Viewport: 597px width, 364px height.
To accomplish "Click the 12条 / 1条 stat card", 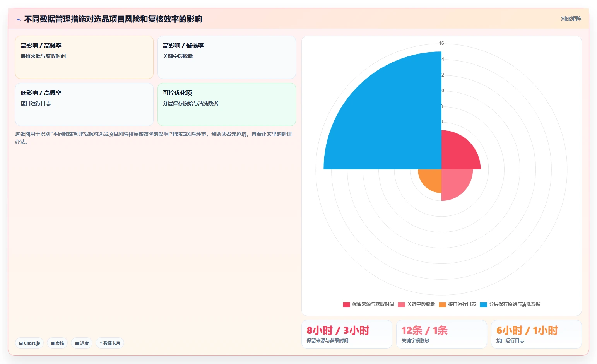I will coord(441,334).
